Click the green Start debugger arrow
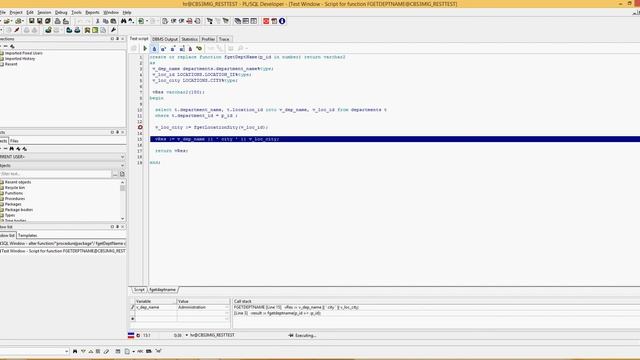The width and height of the screenshot is (640, 360). [145, 49]
